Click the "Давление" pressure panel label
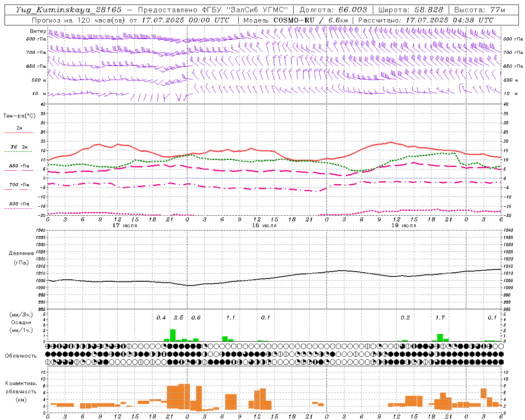 coord(21,253)
